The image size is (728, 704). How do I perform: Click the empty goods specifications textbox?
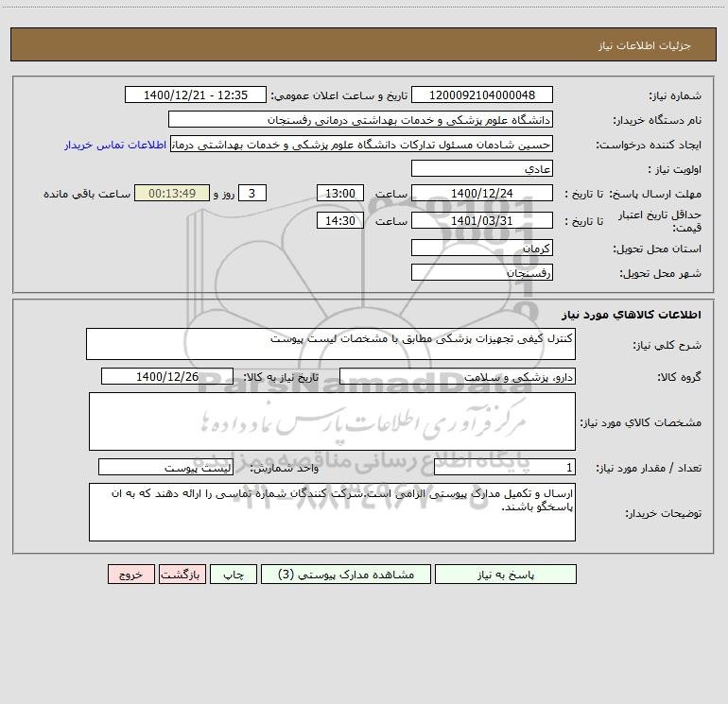pyautogui.click(x=332, y=421)
